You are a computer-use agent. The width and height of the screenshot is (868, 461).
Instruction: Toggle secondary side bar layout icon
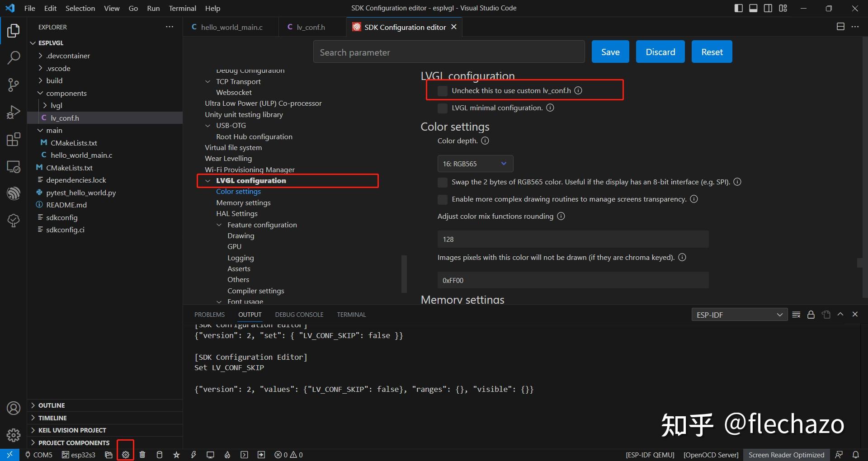pos(768,8)
